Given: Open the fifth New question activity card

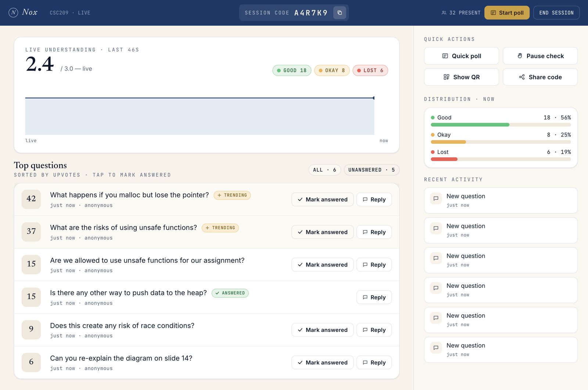Looking at the screenshot, I should click(x=501, y=320).
